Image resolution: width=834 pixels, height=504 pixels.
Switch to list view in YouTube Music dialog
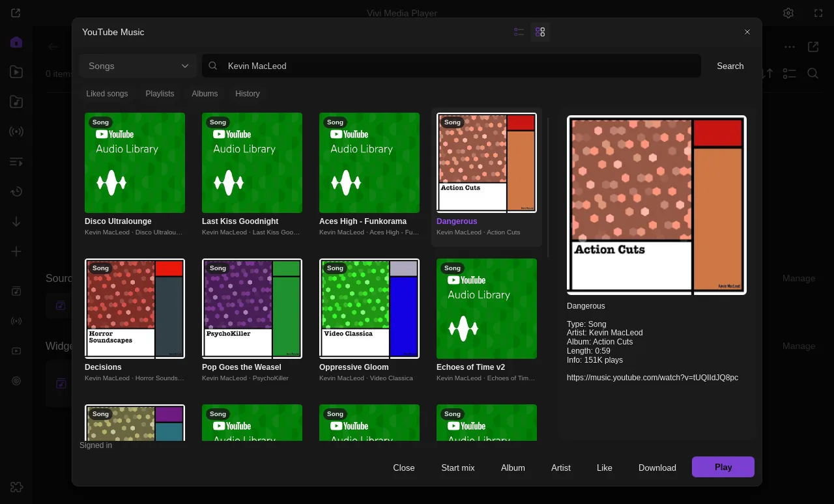tap(519, 32)
